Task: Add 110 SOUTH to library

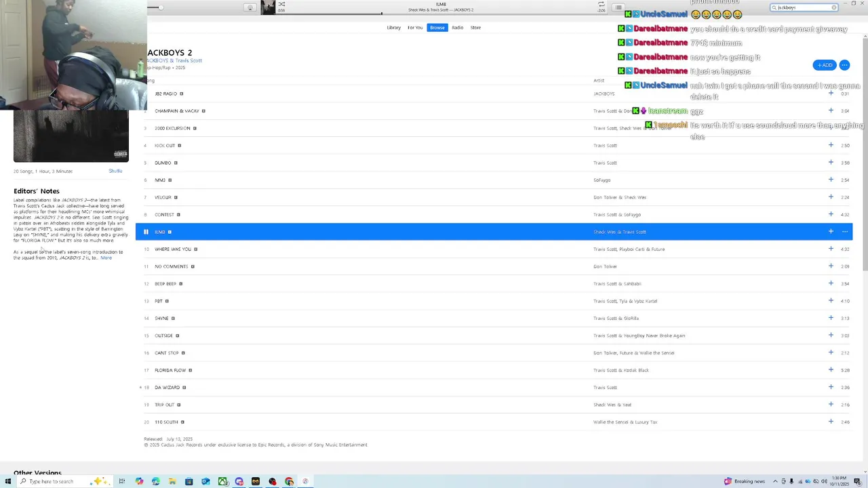Action: 831,422
